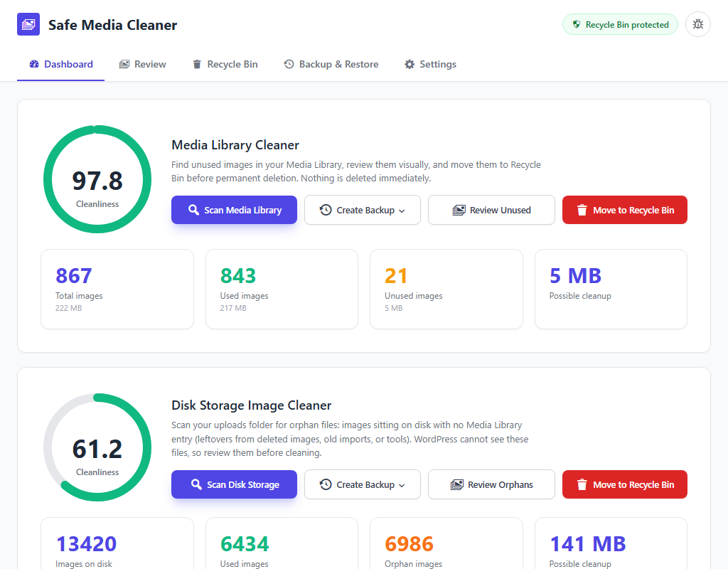728x569 pixels.
Task: Click the bug icon button in header
Action: [698, 24]
